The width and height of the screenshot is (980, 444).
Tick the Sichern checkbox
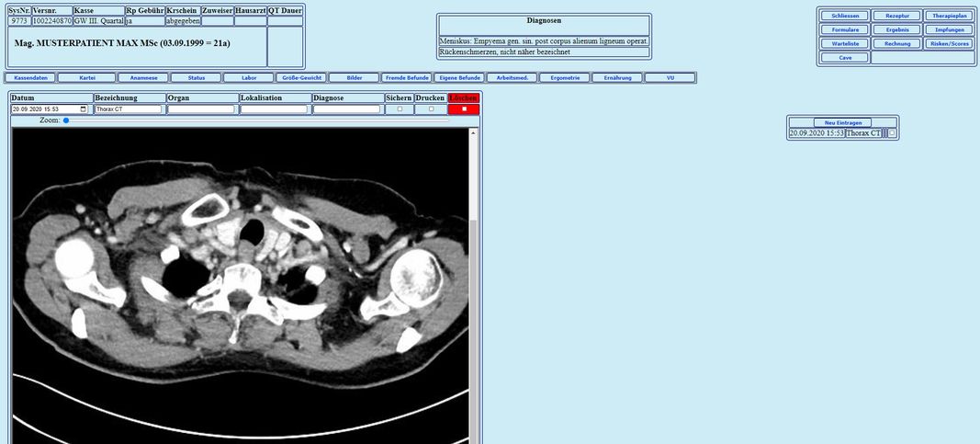[x=399, y=109]
